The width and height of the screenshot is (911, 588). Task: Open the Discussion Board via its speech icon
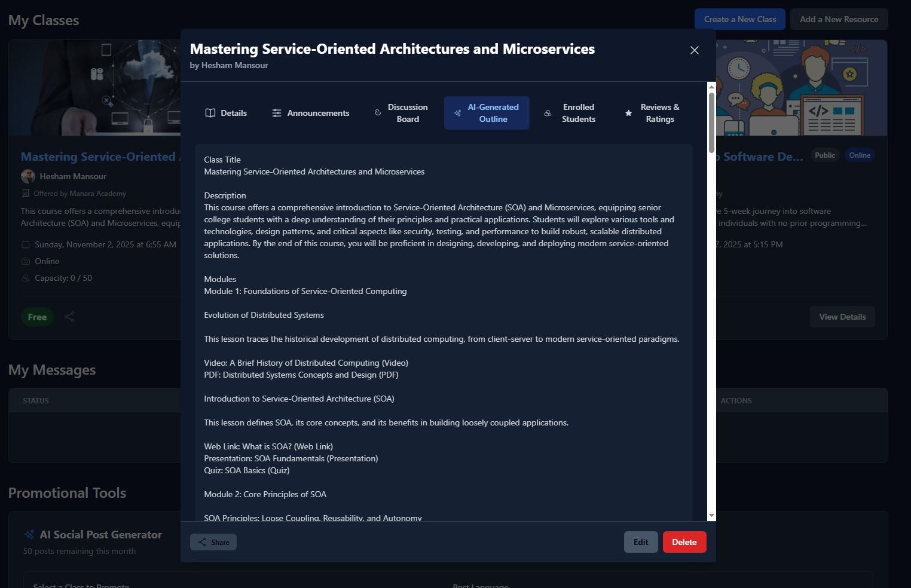pos(378,112)
